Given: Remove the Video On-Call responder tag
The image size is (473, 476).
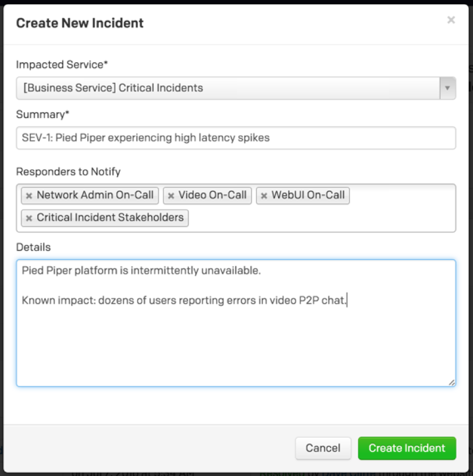Looking at the screenshot, I should pos(171,196).
